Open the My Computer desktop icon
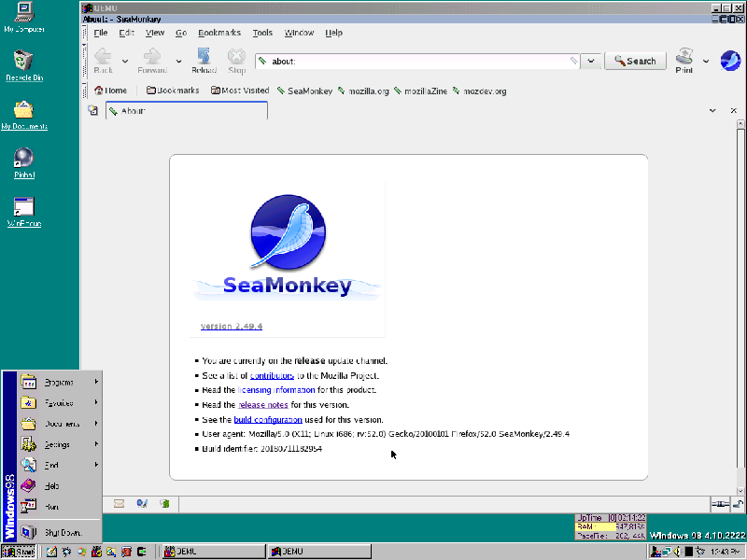The image size is (747, 560). pos(24,17)
